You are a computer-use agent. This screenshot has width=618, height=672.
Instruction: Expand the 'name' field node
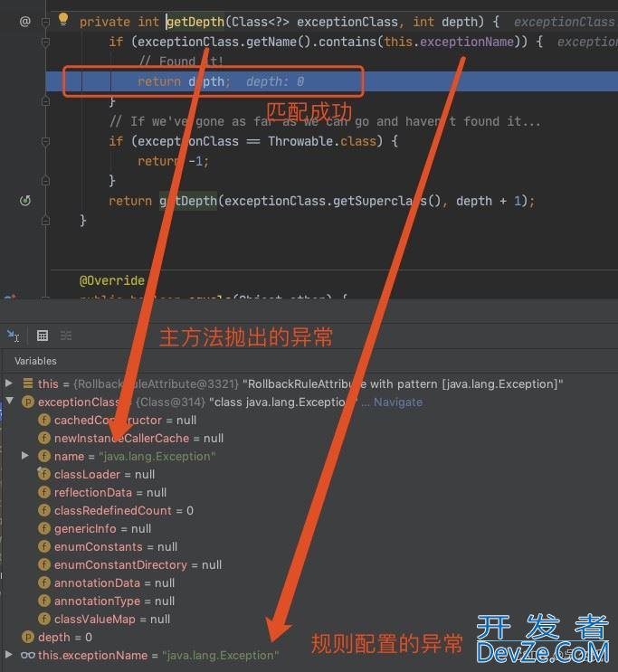pos(25,456)
